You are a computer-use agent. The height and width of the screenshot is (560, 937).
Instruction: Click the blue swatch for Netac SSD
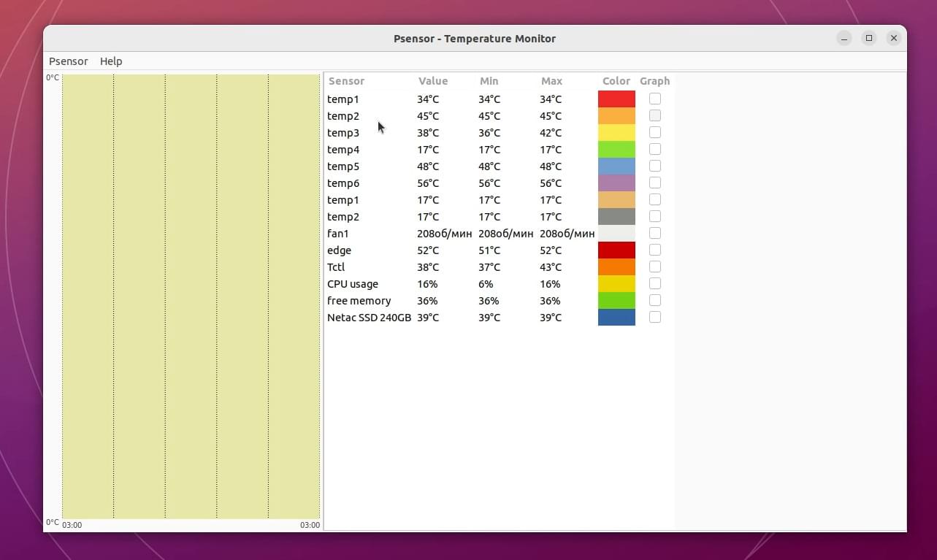616,317
